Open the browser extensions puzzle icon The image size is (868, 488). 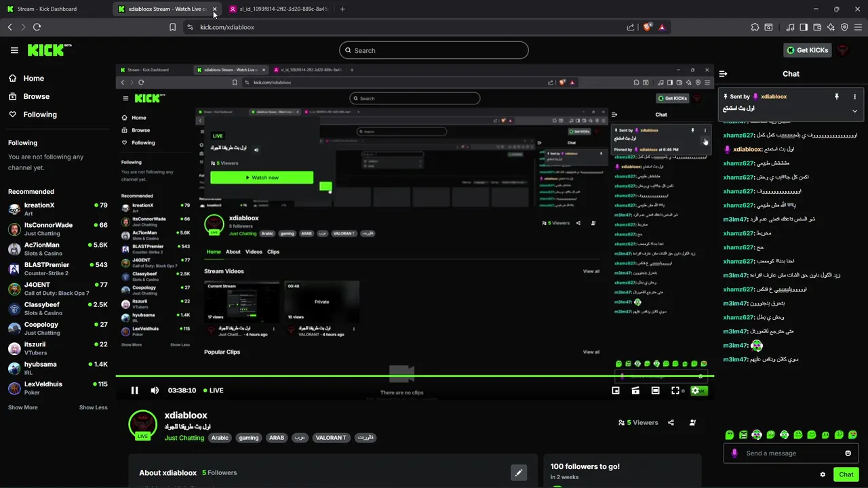(x=755, y=27)
